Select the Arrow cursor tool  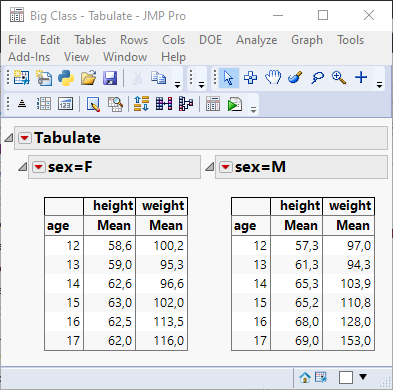(x=229, y=78)
